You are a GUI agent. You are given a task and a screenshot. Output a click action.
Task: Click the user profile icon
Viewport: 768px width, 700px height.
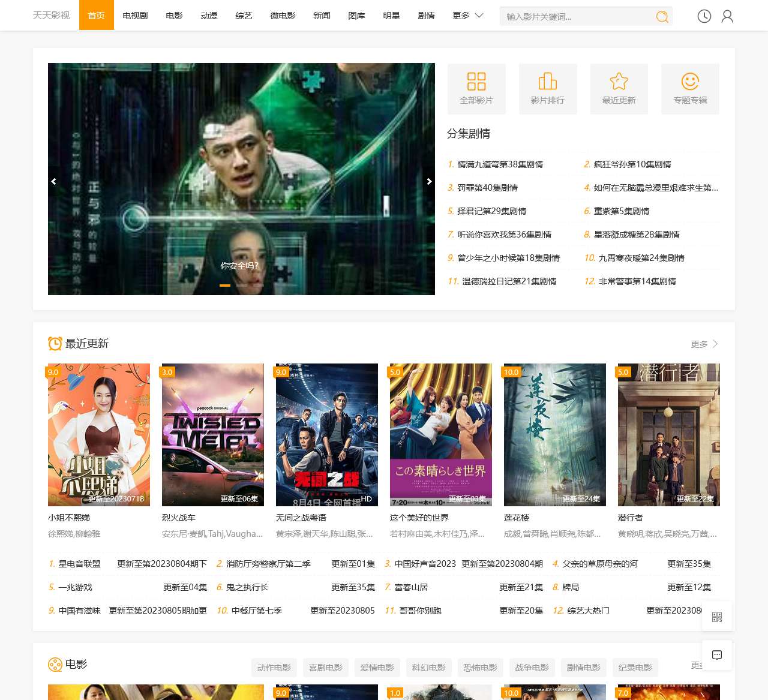tap(727, 16)
